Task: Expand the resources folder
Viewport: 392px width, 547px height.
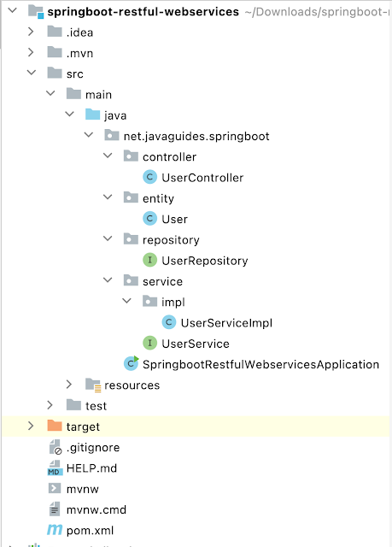Action: (x=69, y=385)
